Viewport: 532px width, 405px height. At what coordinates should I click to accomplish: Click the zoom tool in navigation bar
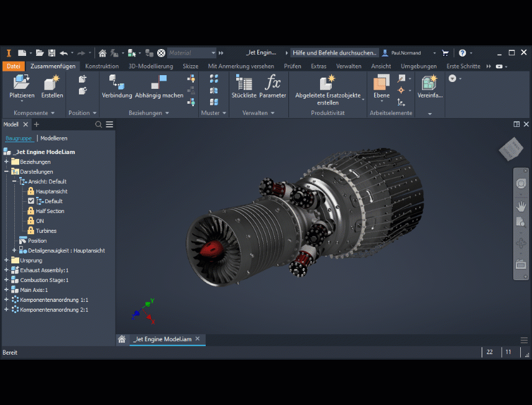521,222
